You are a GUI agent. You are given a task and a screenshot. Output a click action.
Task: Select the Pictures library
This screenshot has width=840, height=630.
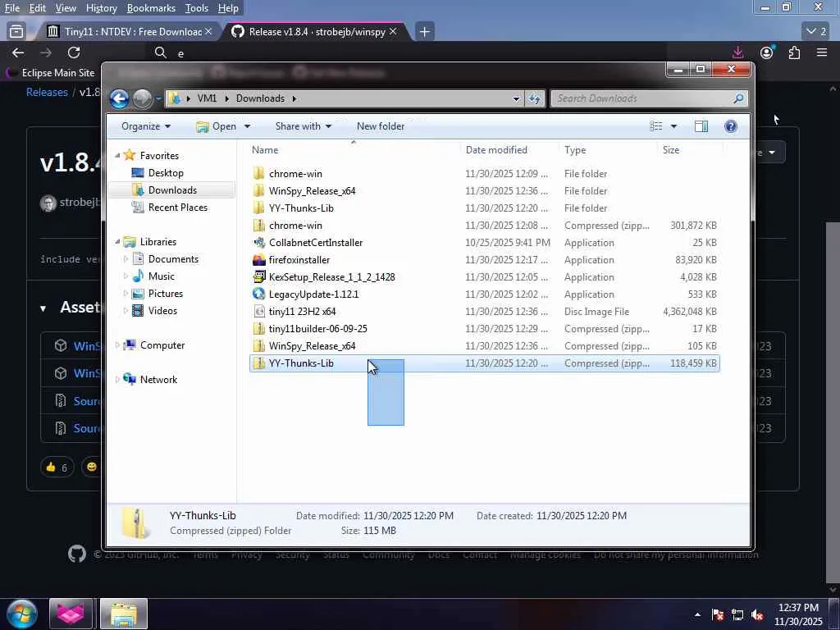(165, 294)
